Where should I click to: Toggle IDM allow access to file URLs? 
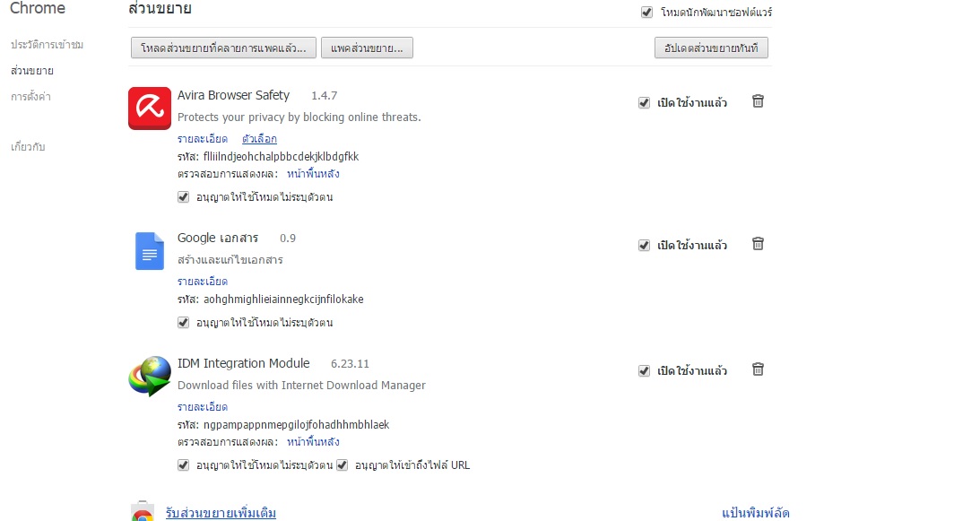(342, 465)
